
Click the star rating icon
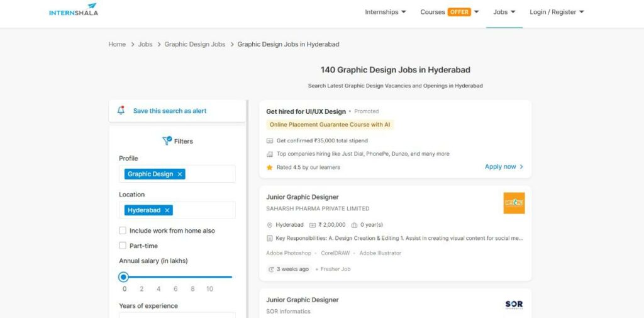tap(269, 168)
